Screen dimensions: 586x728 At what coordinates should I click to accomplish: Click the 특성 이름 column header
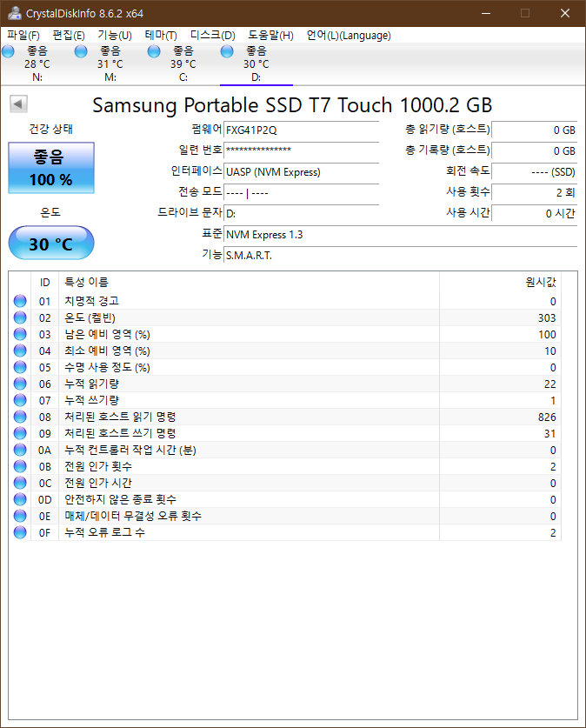click(x=250, y=283)
